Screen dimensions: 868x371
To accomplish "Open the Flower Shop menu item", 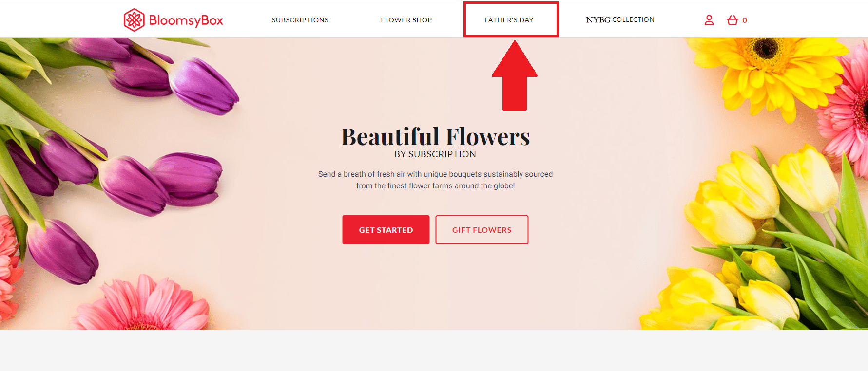I will pos(406,20).
